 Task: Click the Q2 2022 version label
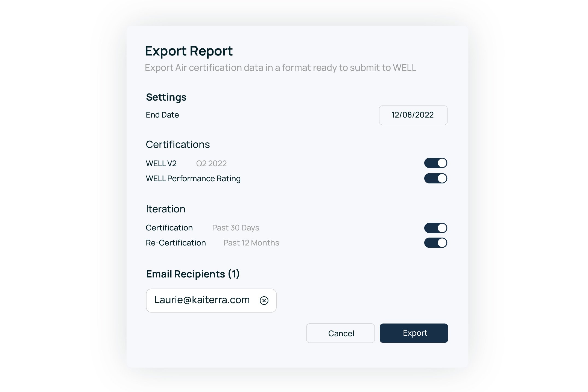(211, 163)
